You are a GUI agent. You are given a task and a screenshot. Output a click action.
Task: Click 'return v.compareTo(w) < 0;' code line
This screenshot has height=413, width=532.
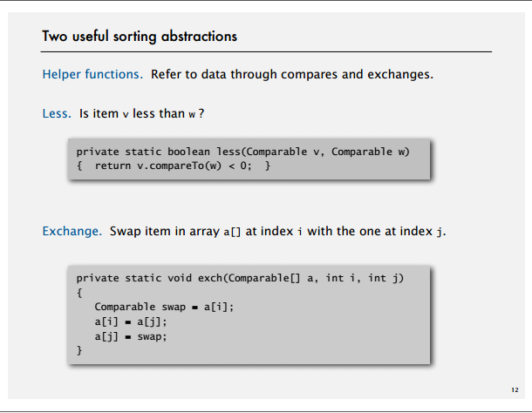(x=174, y=166)
